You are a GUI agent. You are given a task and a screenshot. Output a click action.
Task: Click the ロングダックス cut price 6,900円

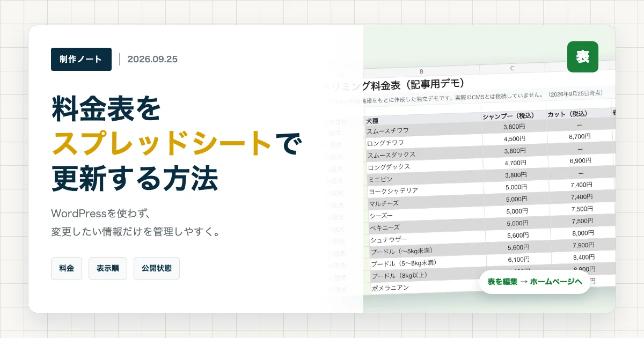click(x=581, y=160)
